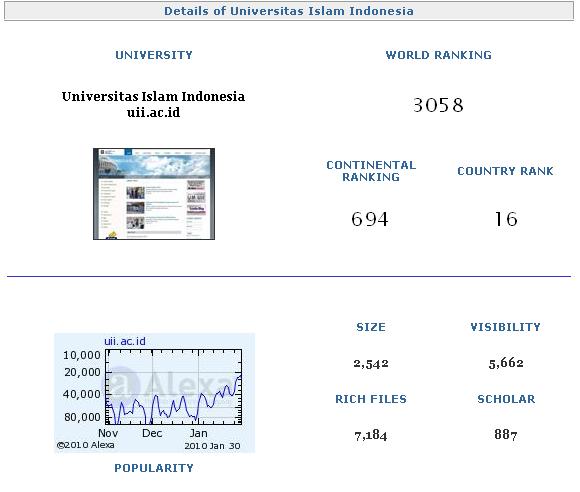Click the continental ranking value 694
Image resolution: width=580 pixels, height=492 pixels.
(370, 219)
